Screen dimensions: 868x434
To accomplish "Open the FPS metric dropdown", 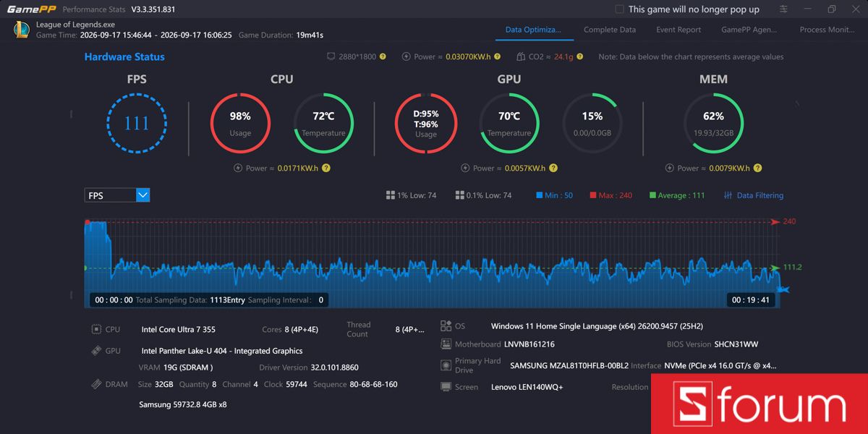I will pos(117,195).
